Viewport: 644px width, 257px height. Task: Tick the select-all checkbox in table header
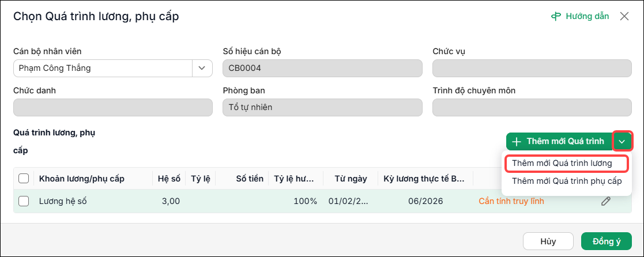[24, 179]
